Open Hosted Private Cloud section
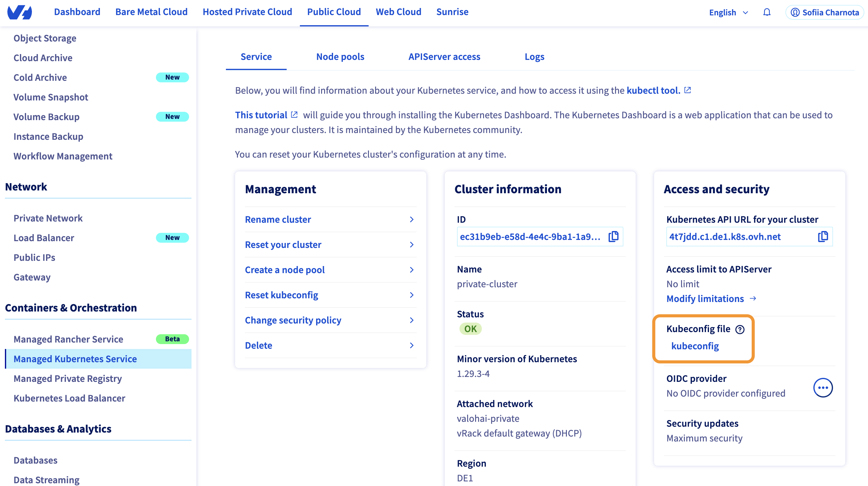This screenshot has height=486, width=868. pyautogui.click(x=247, y=12)
